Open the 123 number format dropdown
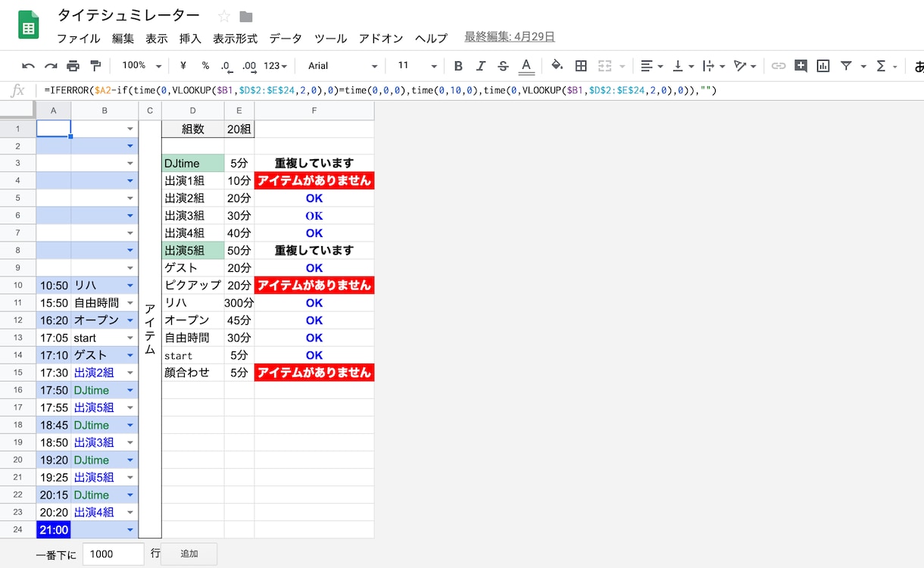This screenshot has height=568, width=924. (275, 66)
